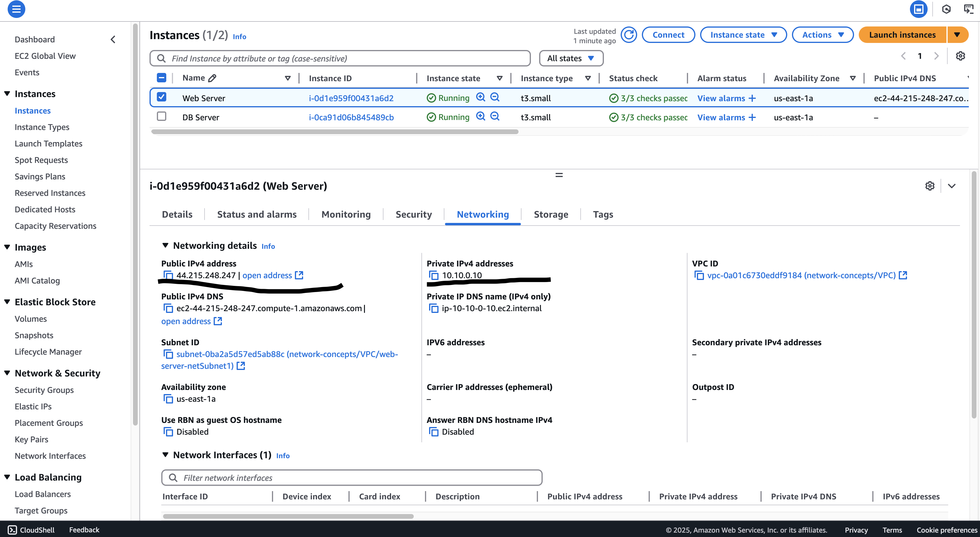Switch to the Security tab

point(413,214)
